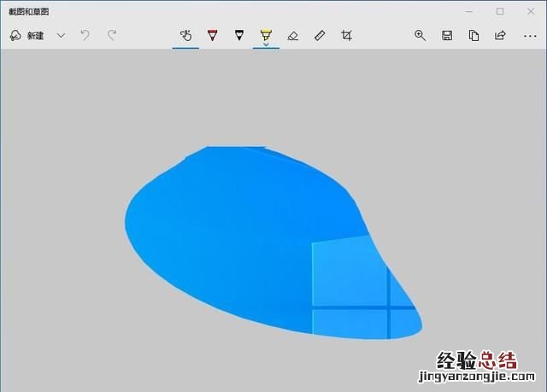
Task: Toggle touch writing tool
Action: pos(185,35)
